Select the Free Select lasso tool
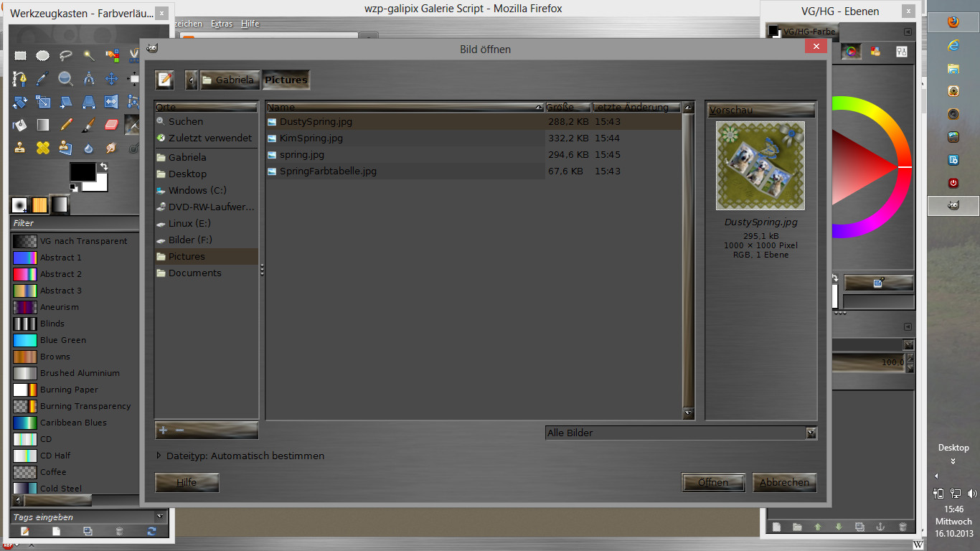The width and height of the screenshot is (980, 551). pyautogui.click(x=66, y=55)
